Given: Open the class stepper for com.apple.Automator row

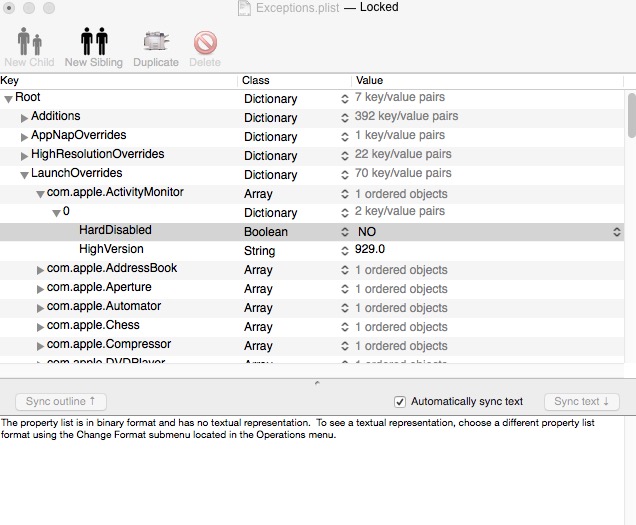Looking at the screenshot, I should point(344,308).
